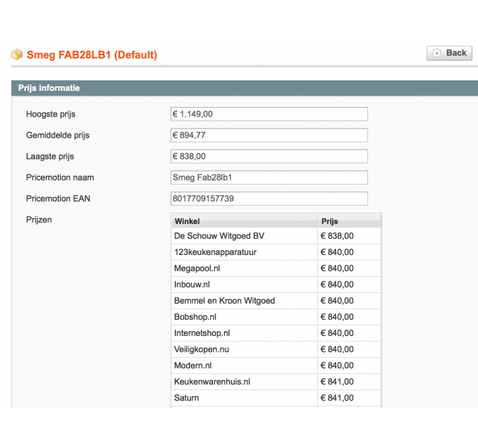The width and height of the screenshot is (478, 448).
Task: Focus the Laagste prijs field
Action: coord(269,156)
